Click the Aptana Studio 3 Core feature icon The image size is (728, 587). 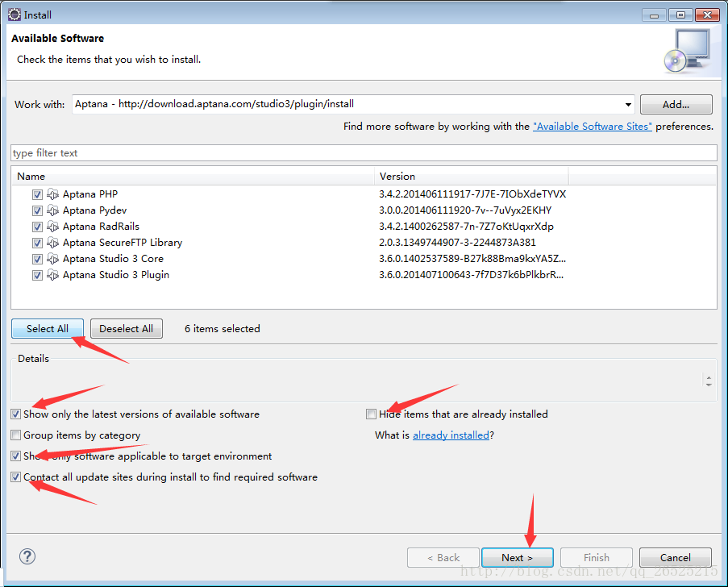pos(53,259)
